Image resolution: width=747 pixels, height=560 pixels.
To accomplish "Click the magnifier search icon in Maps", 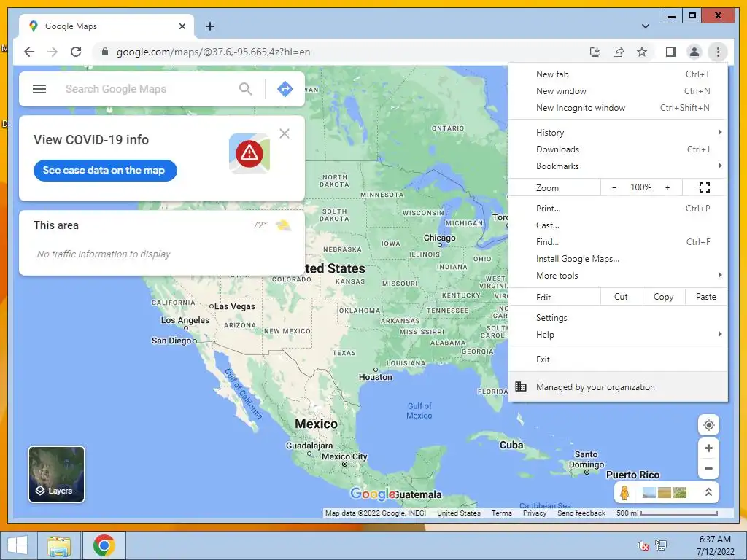I will pyautogui.click(x=245, y=89).
